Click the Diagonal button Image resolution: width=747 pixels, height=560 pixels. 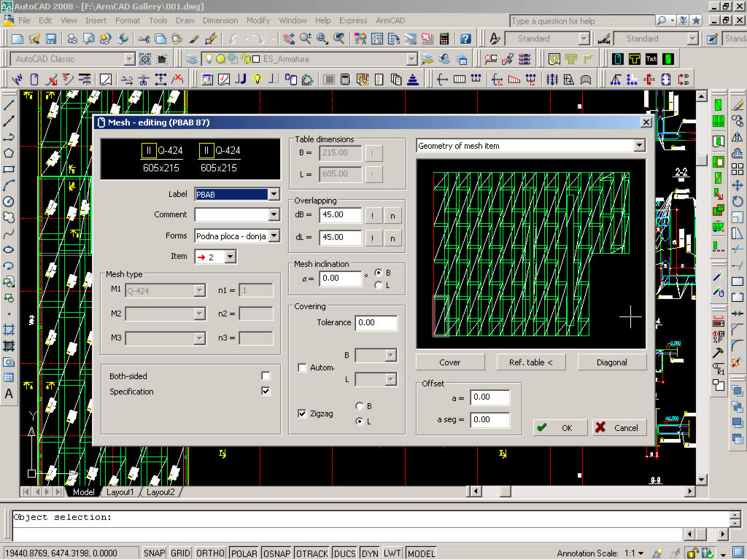point(611,362)
